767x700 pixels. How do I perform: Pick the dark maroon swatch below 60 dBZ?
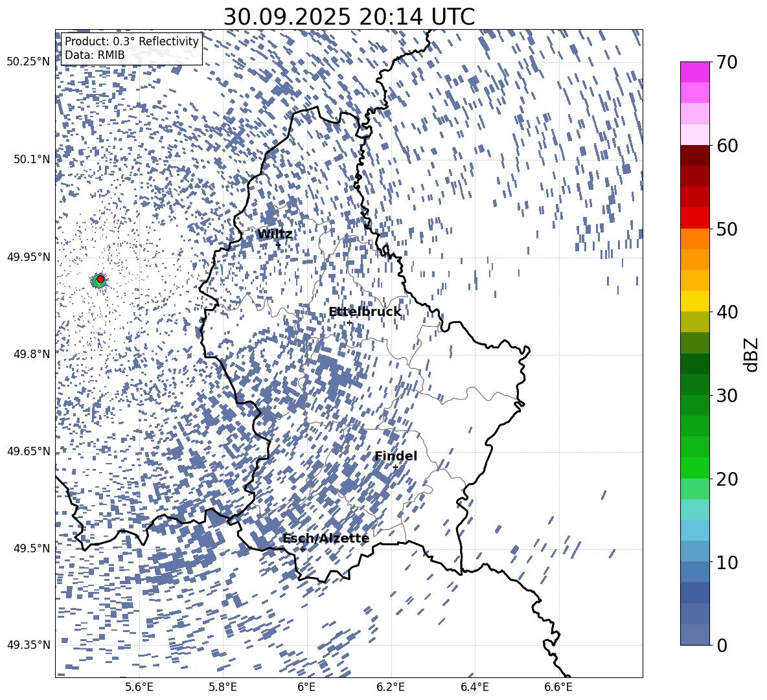695,156
